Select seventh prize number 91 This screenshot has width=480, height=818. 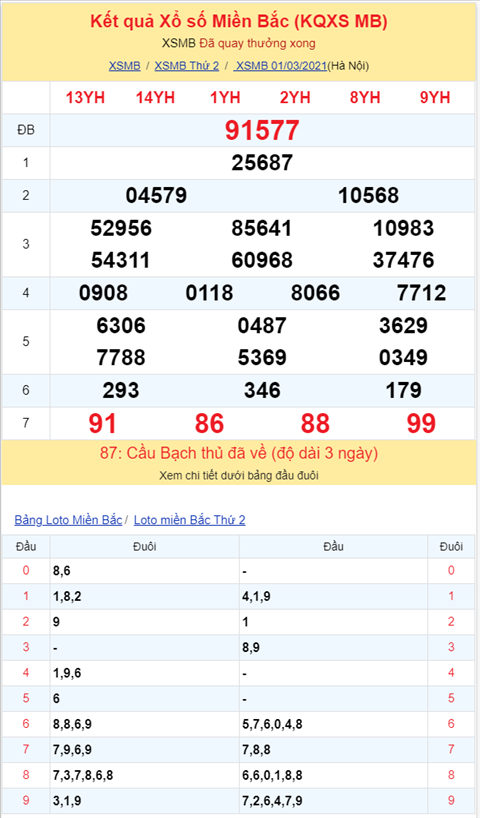tap(102, 424)
